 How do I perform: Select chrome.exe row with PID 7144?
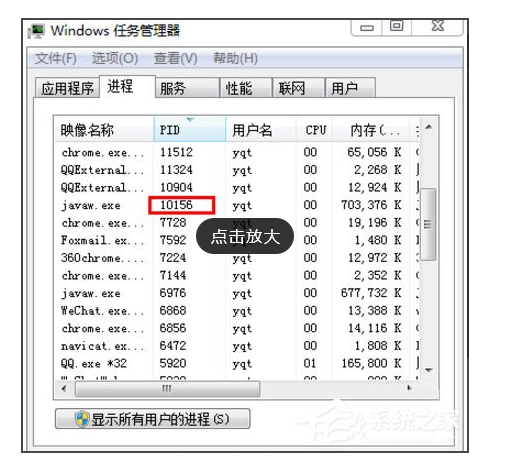pyautogui.click(x=236, y=275)
